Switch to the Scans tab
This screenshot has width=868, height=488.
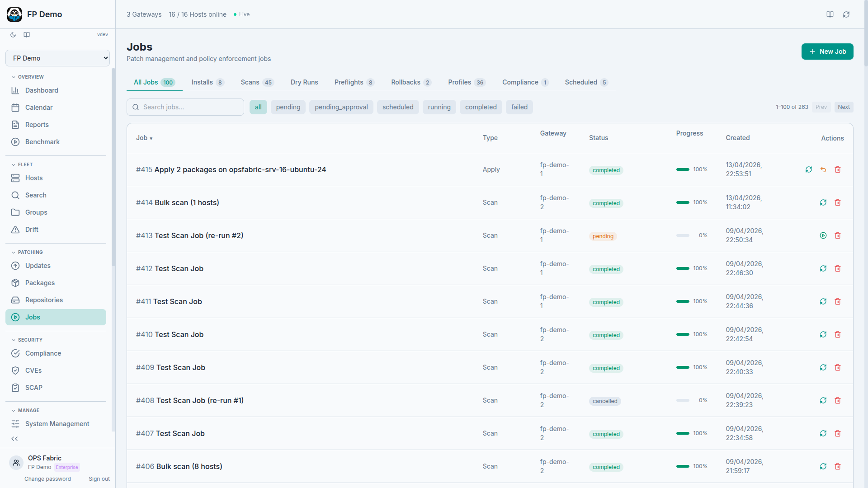pyautogui.click(x=249, y=82)
